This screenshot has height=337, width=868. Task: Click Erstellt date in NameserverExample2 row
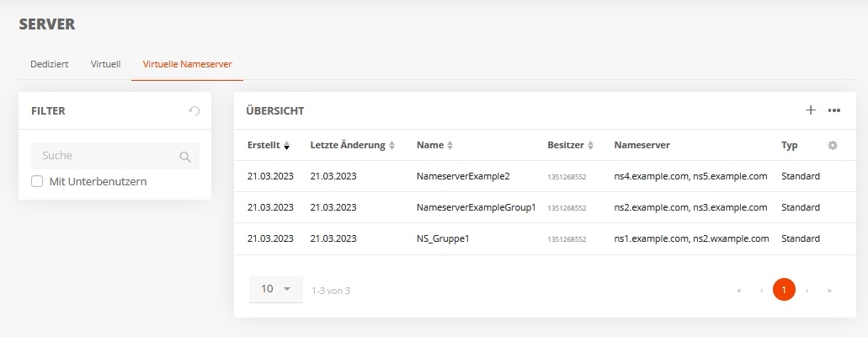[x=270, y=176]
